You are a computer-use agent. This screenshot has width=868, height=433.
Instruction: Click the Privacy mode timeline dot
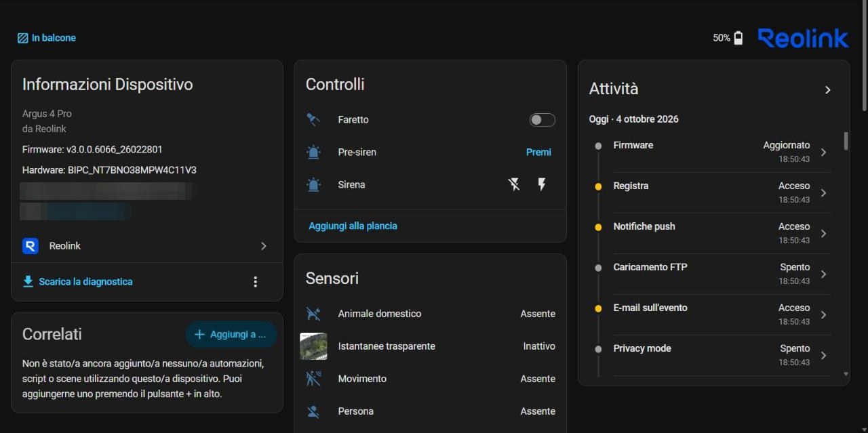(x=598, y=349)
